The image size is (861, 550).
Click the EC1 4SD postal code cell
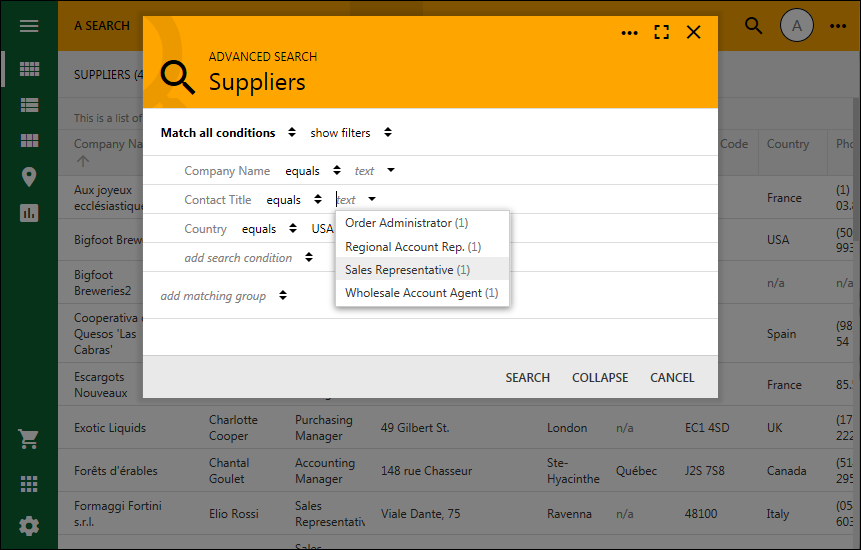click(x=707, y=428)
